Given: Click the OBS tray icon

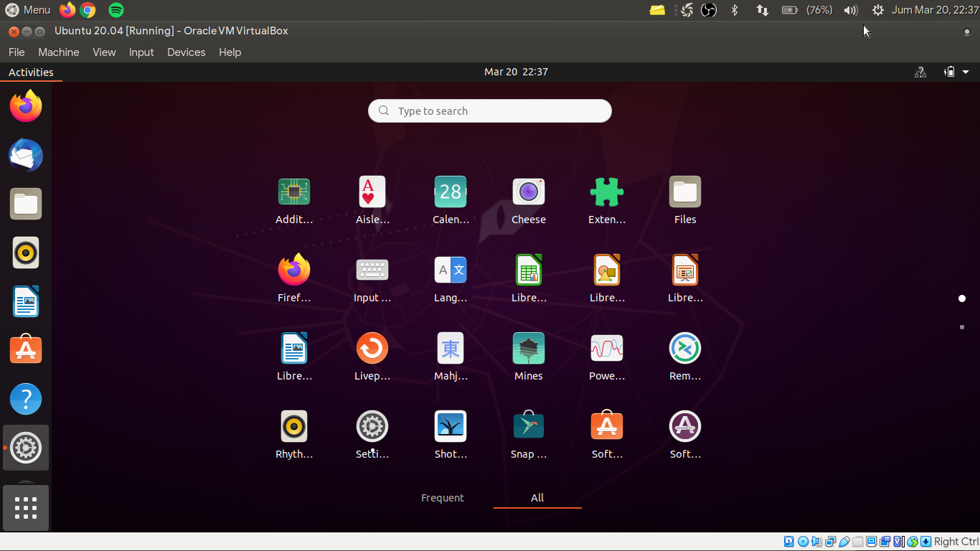Looking at the screenshot, I should pos(709,10).
